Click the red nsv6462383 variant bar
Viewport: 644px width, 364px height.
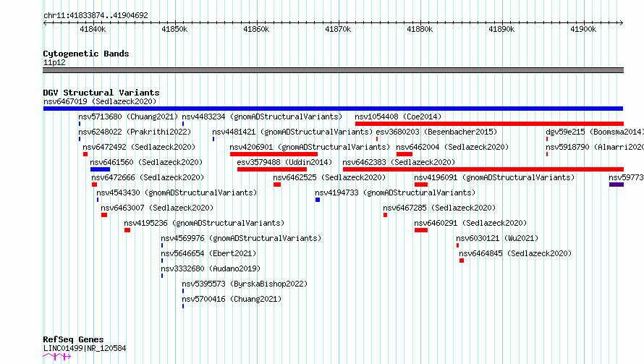(x=483, y=169)
